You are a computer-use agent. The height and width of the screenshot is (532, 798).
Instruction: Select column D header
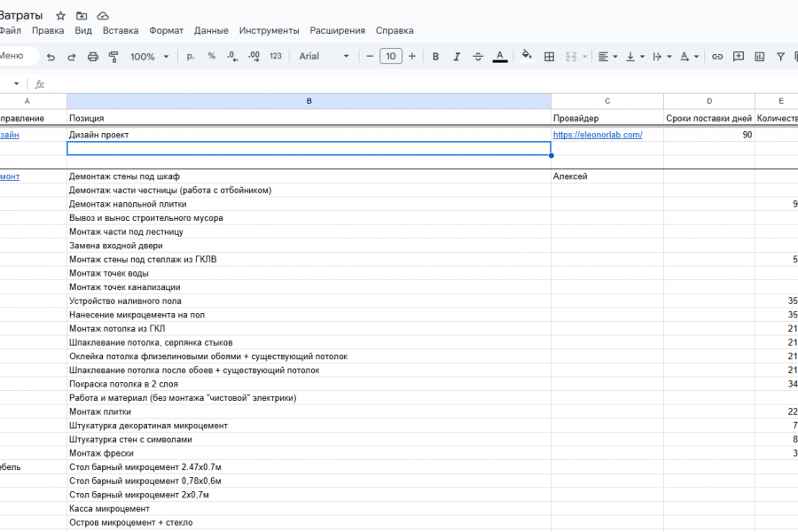tap(709, 101)
